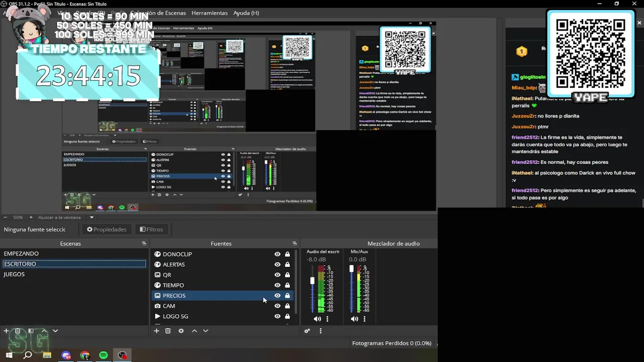644x362 pixels.
Task: Zoom out preview with the minus icon
Action: (6, 217)
